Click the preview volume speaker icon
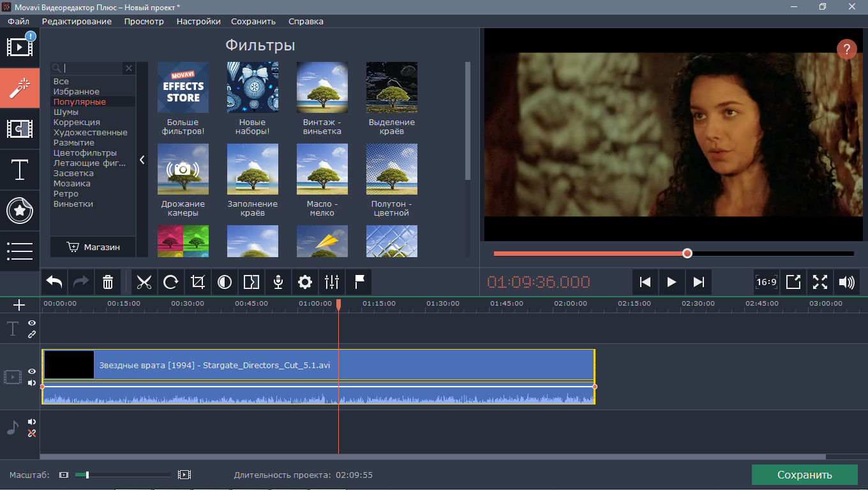The height and width of the screenshot is (490, 868). [x=847, y=282]
